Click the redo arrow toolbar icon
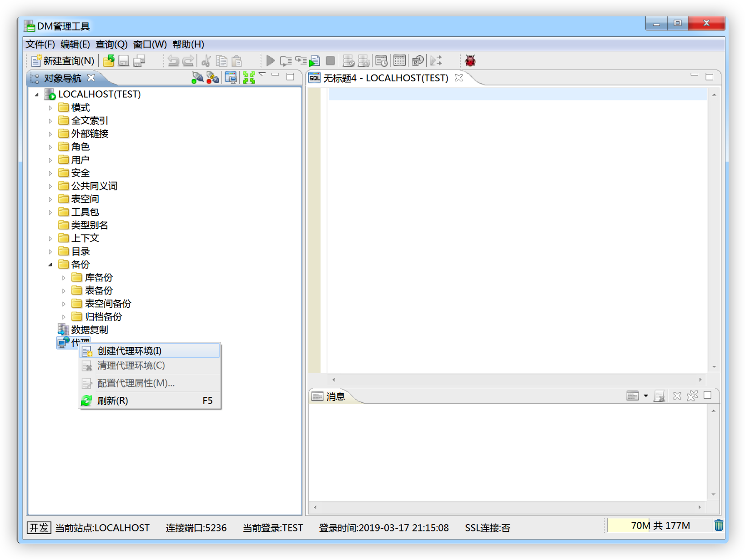 point(188,60)
